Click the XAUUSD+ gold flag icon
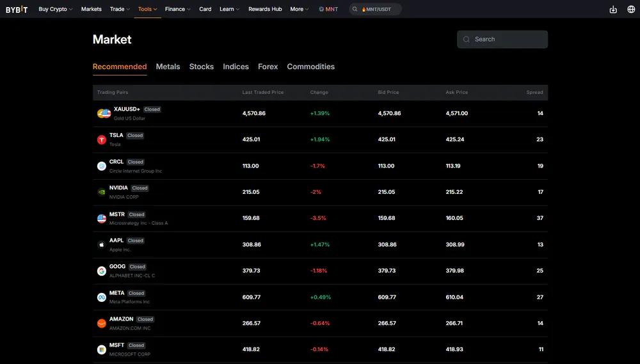640x364 pixels. [104, 113]
